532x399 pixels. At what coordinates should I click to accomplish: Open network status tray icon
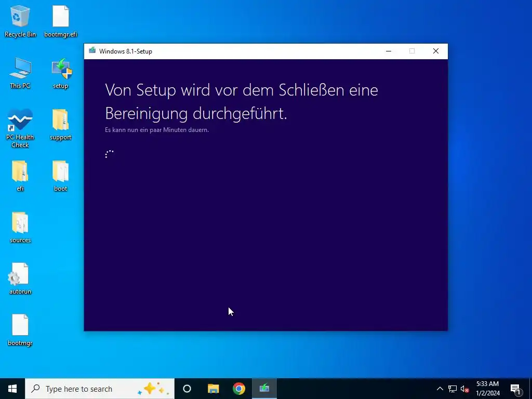click(453, 389)
